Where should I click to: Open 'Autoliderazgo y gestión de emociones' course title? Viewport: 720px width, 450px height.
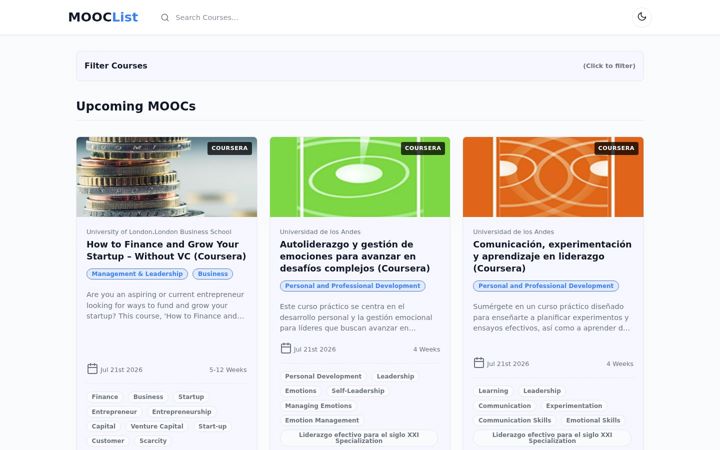tap(354, 256)
